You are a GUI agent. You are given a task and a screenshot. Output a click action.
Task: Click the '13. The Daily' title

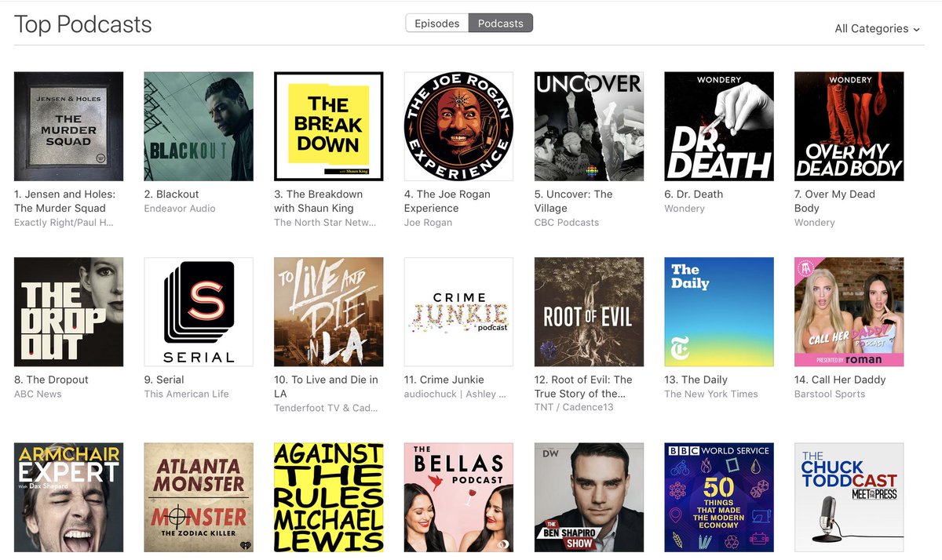(696, 380)
